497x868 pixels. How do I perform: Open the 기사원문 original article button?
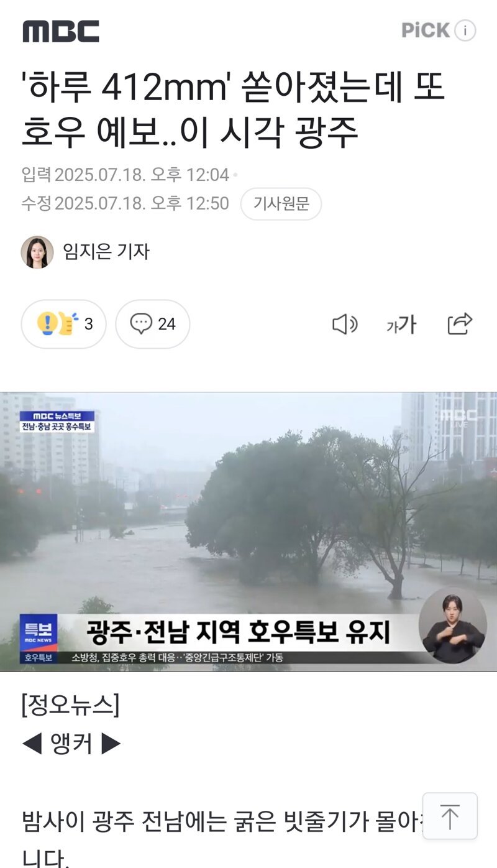[281, 204]
